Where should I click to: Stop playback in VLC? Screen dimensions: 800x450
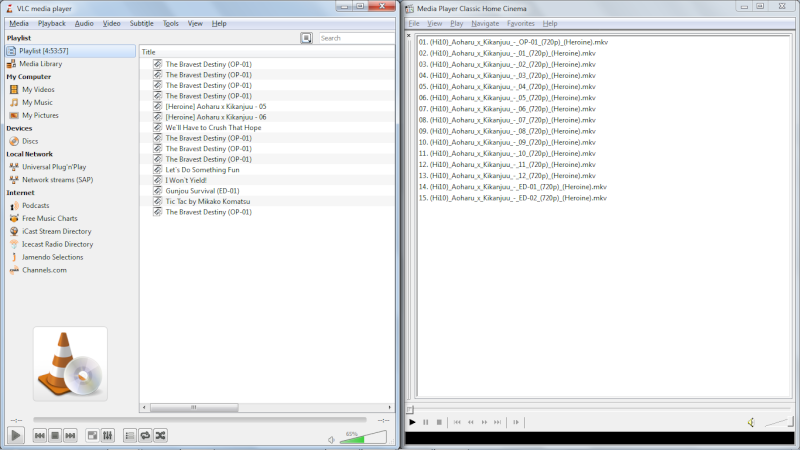click(x=55, y=435)
